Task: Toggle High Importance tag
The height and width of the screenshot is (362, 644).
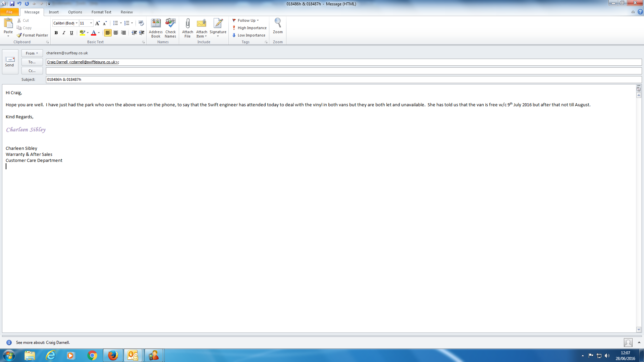Action: pyautogui.click(x=250, y=28)
